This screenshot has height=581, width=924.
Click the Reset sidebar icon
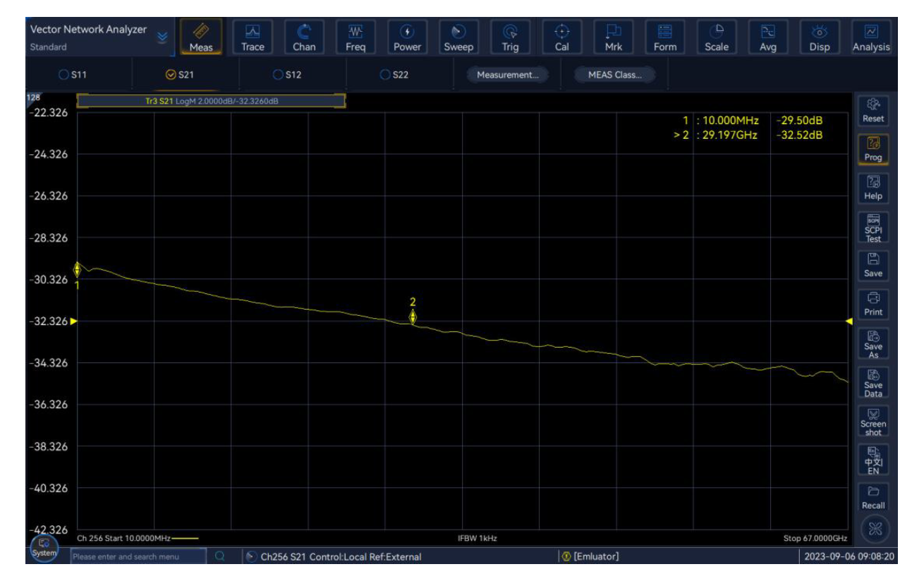[x=873, y=110]
